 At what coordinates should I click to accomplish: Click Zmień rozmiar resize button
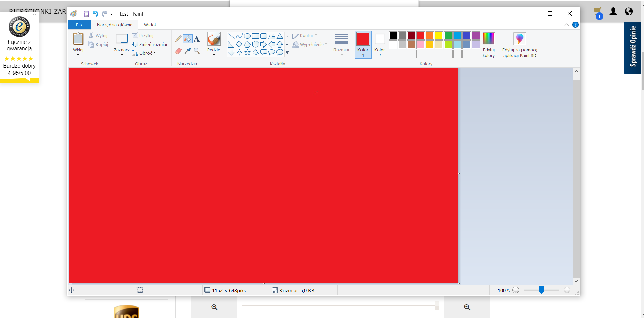150,44
